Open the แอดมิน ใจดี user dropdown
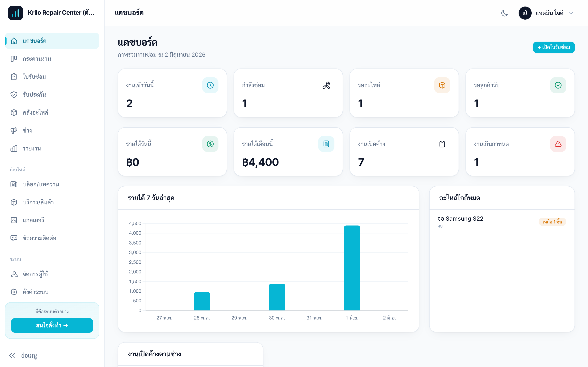The width and height of the screenshot is (588, 367). (546, 13)
